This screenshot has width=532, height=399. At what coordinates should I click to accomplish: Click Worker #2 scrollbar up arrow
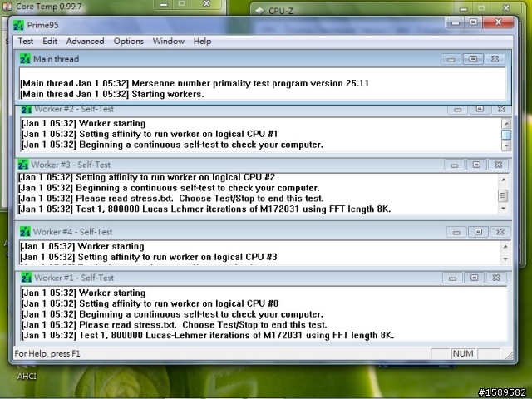[x=506, y=124]
